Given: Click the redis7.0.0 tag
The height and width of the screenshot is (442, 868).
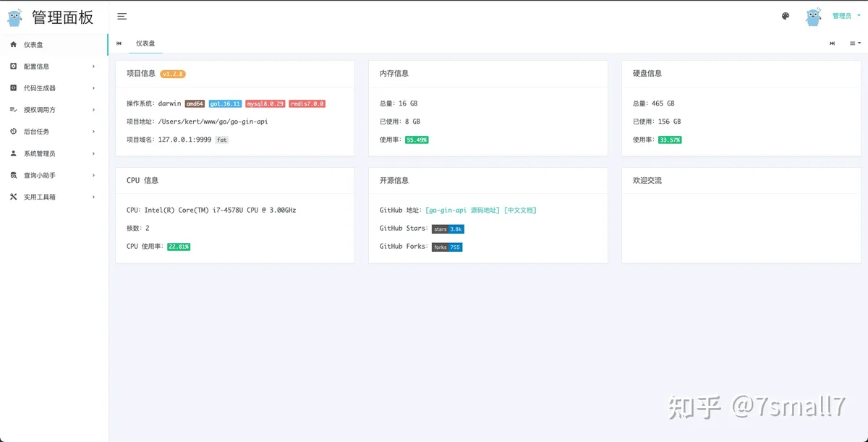Looking at the screenshot, I should pyautogui.click(x=307, y=103).
